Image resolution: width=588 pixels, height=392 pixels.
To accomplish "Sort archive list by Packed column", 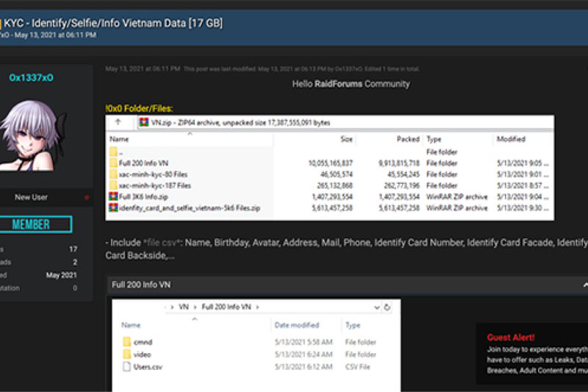I will [408, 139].
